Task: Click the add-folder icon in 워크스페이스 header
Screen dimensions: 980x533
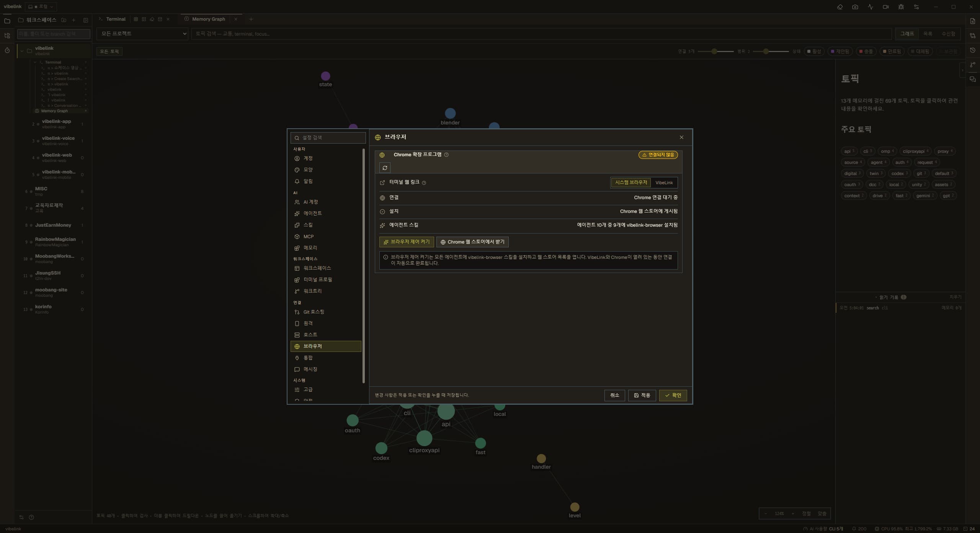Action: pos(64,20)
